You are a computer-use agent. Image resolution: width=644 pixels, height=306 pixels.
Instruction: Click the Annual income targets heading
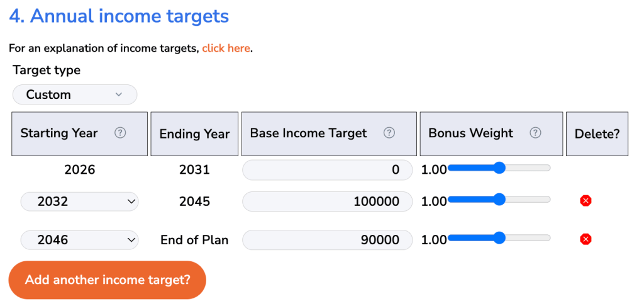pyautogui.click(x=119, y=16)
